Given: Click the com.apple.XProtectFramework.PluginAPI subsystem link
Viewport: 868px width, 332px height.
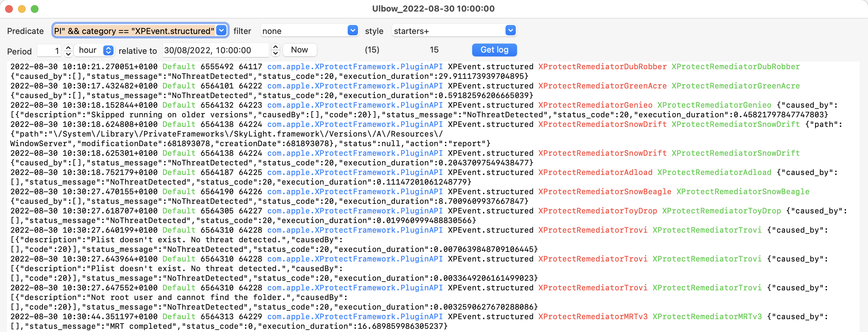Looking at the screenshot, I should [x=354, y=66].
